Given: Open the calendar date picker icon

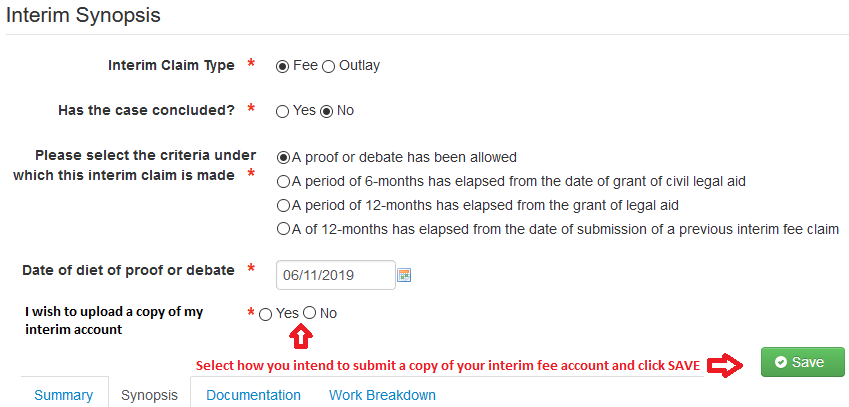Looking at the screenshot, I should [404, 275].
